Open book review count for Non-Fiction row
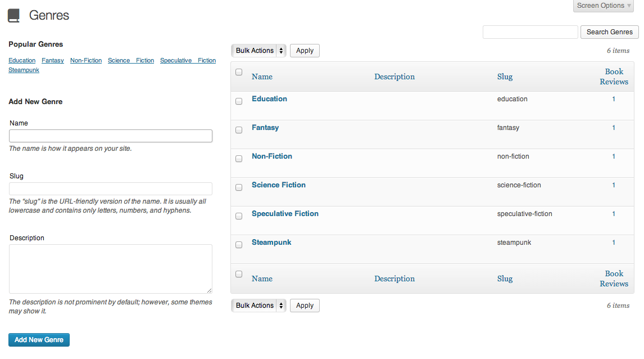The image size is (644, 359). click(x=614, y=156)
